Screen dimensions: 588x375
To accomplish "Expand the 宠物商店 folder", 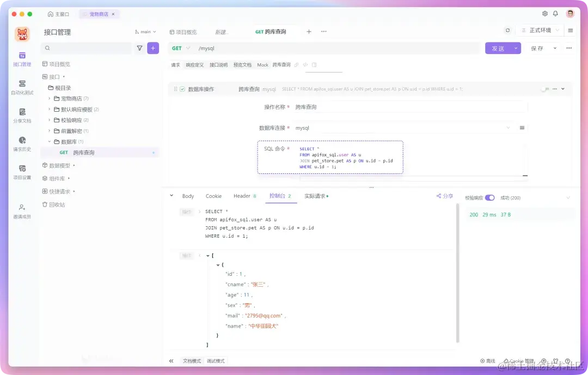I will point(49,98).
